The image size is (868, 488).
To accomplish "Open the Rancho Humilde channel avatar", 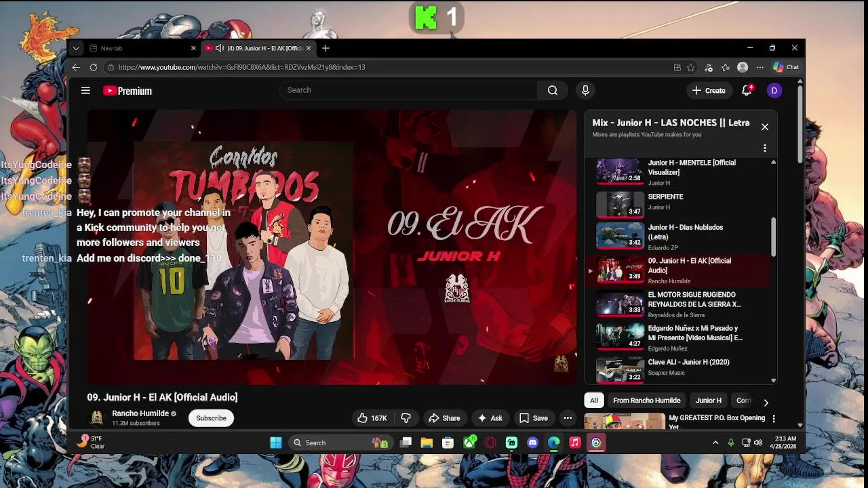I will click(97, 418).
